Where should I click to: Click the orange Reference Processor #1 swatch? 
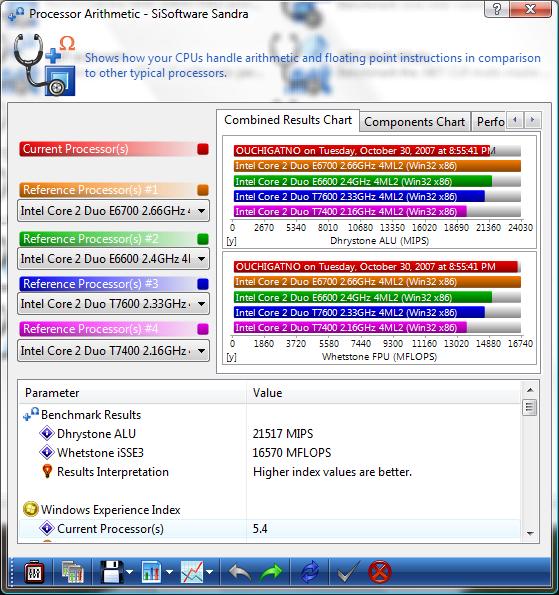(203, 190)
